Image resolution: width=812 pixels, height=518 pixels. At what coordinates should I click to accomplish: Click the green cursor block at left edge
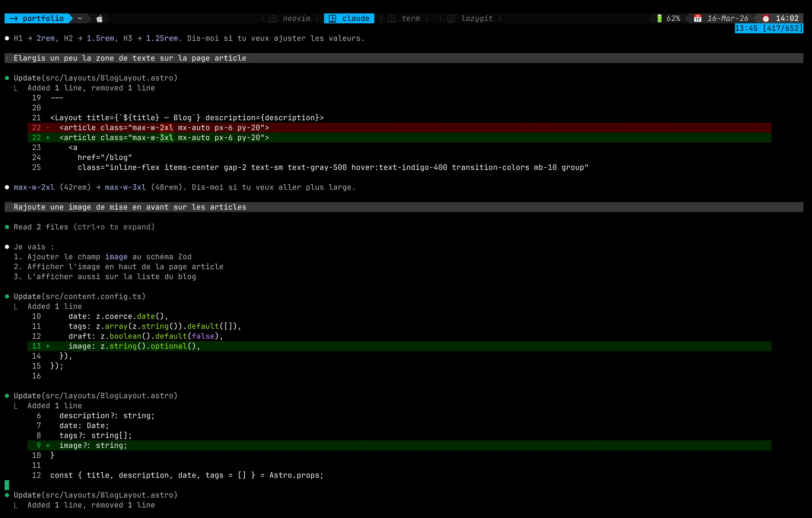(x=7, y=485)
